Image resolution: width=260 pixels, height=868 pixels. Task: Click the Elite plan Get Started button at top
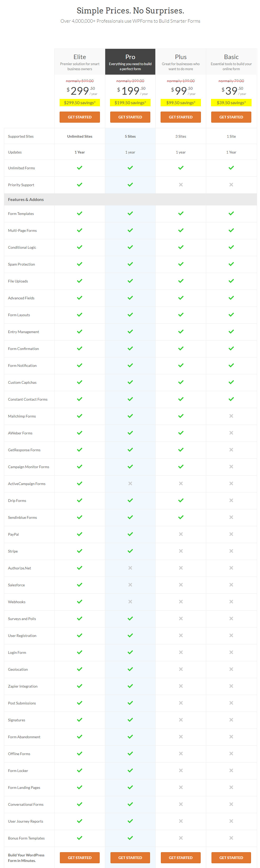point(79,117)
